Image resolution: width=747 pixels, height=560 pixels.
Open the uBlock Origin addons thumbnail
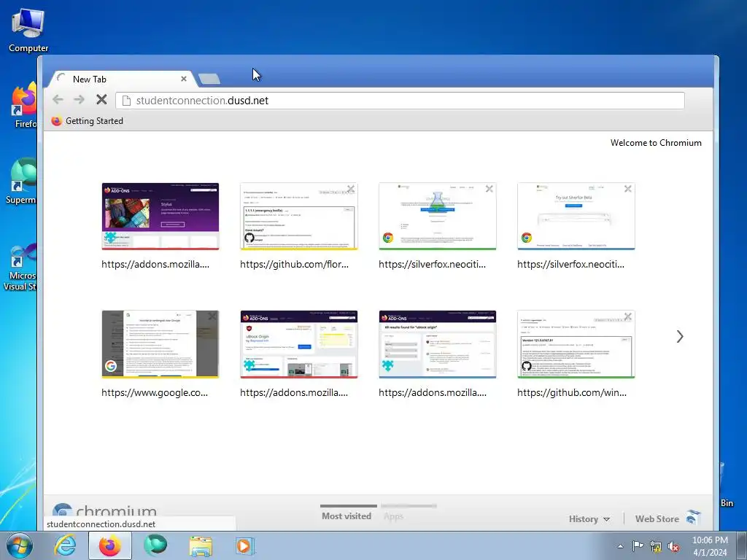pyautogui.click(x=298, y=344)
